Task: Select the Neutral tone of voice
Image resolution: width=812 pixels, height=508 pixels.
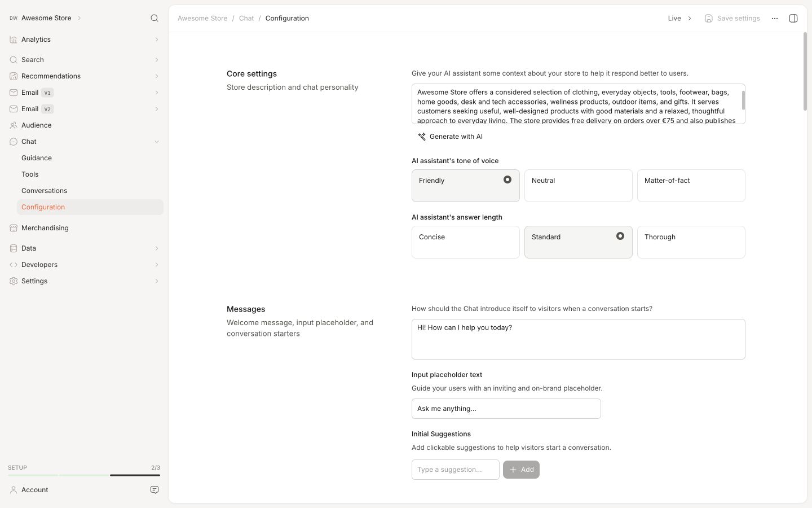Action: (579, 186)
